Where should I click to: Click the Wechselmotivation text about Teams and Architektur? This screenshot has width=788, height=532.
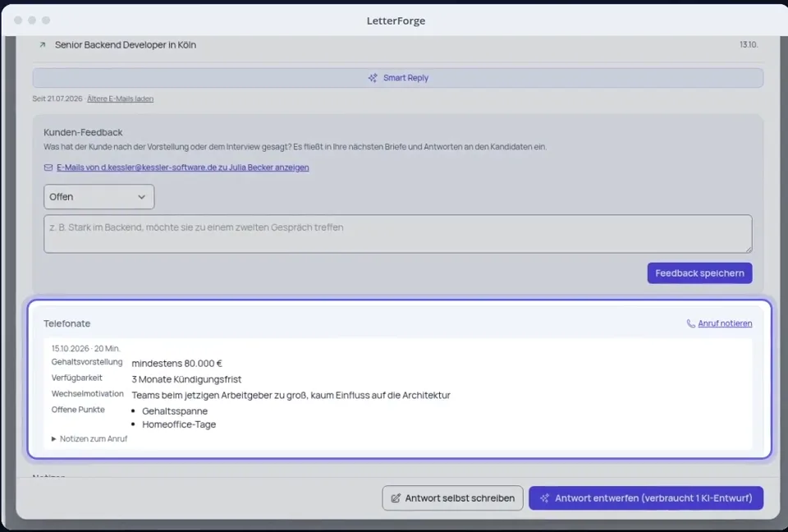point(291,395)
